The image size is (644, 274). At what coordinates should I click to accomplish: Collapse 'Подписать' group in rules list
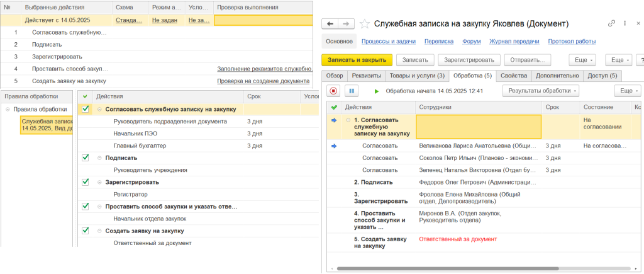pos(99,158)
